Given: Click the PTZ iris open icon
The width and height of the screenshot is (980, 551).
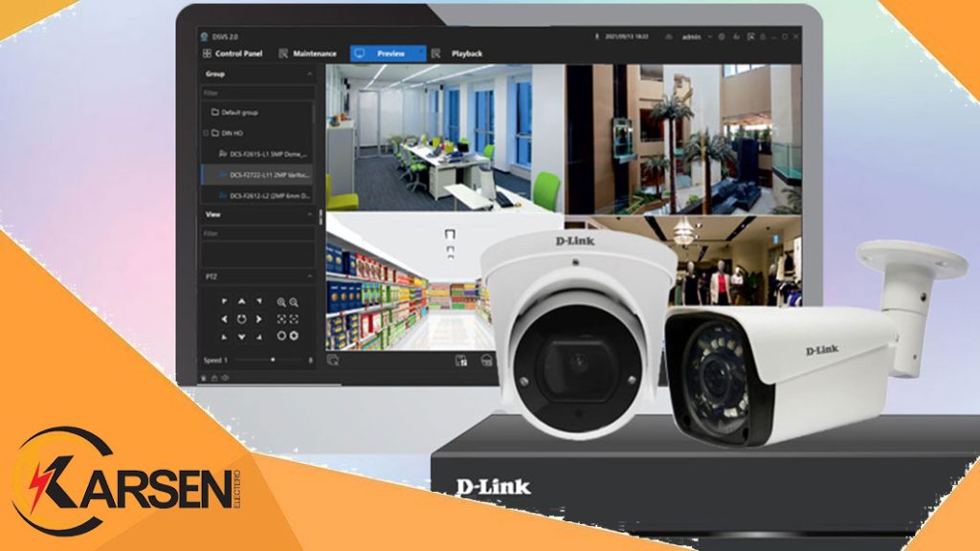Looking at the screenshot, I should pos(281,336).
